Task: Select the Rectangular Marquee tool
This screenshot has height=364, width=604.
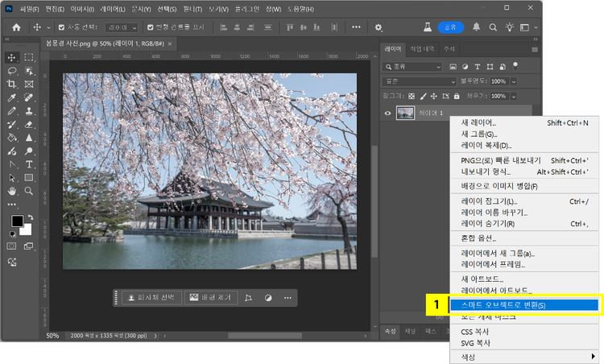Action: [x=29, y=57]
